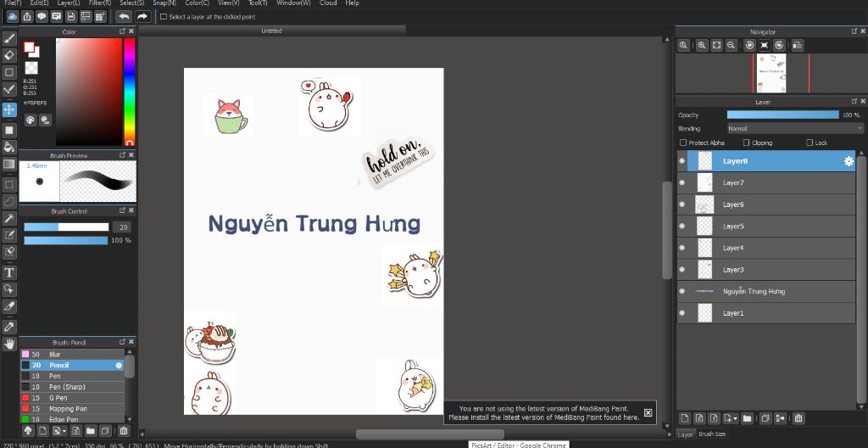
Task: Open the Cloud menu
Action: [328, 3]
